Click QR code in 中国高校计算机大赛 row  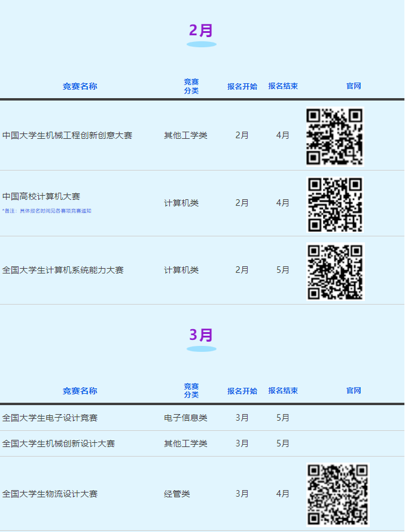click(x=334, y=204)
